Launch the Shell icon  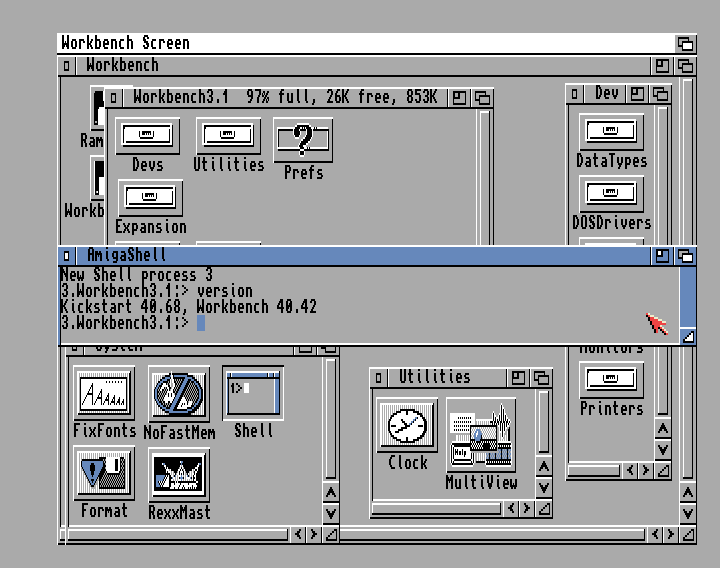point(253,393)
